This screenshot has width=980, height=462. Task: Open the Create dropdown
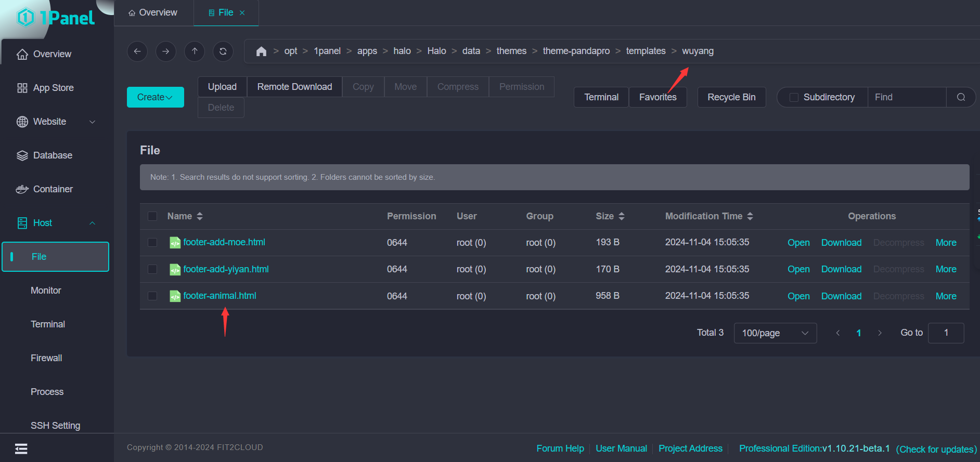coord(155,97)
